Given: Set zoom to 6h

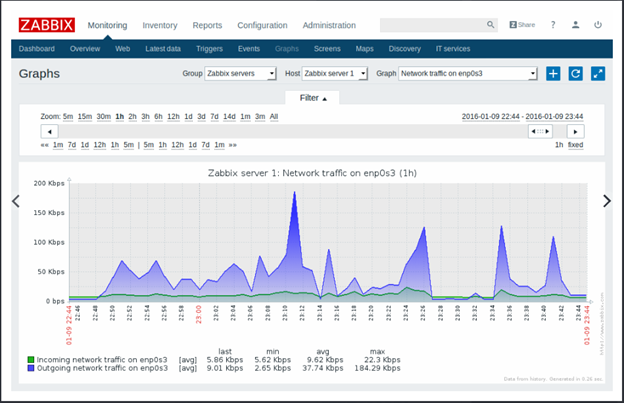Looking at the screenshot, I should [x=158, y=117].
